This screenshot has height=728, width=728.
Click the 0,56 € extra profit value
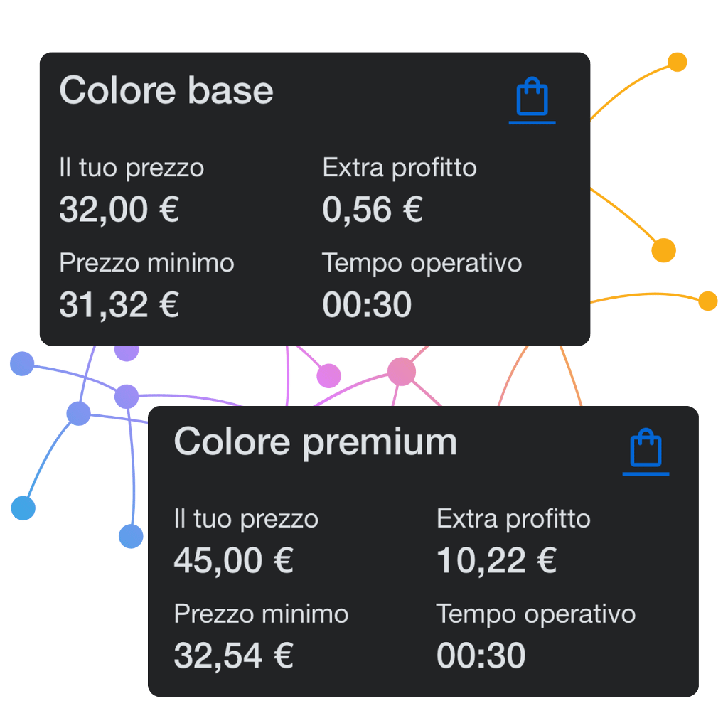point(373,210)
